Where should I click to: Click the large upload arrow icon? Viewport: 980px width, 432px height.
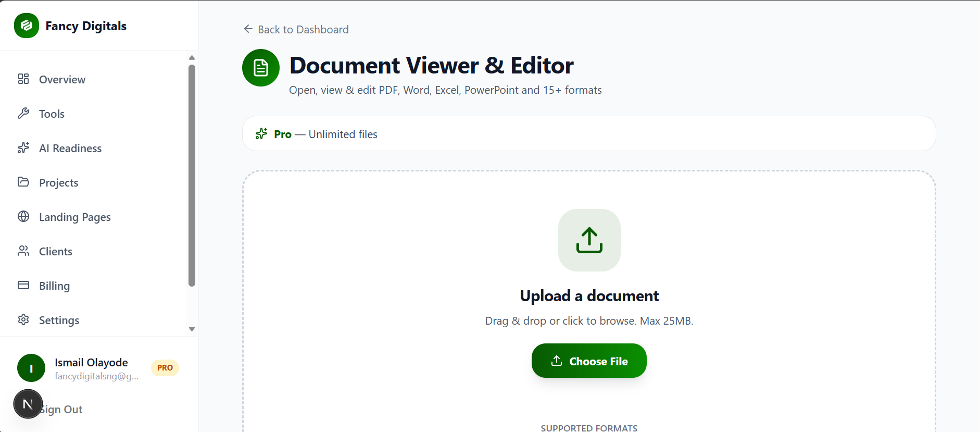(x=589, y=240)
